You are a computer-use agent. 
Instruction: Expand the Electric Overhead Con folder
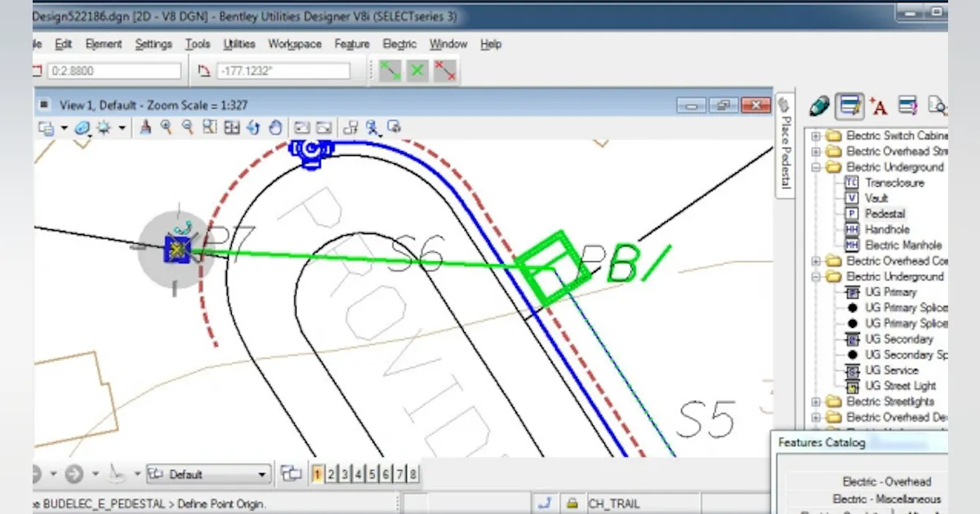tap(815, 261)
